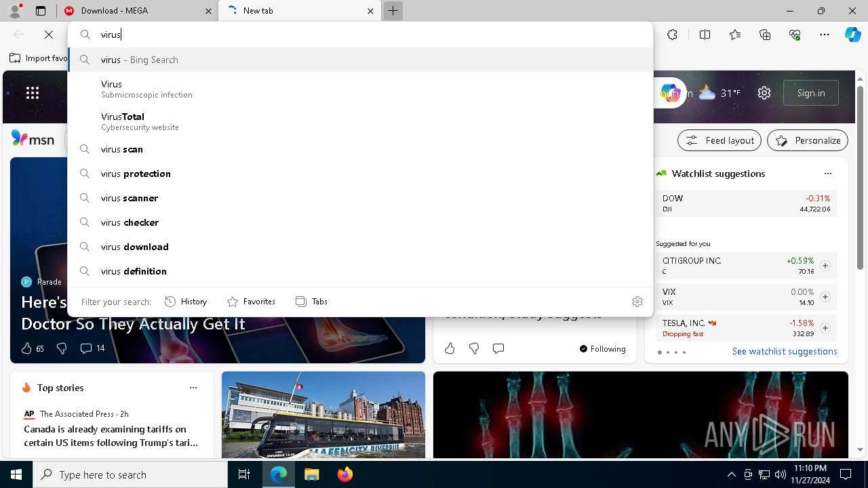
Task: Launch Firefox from taskbar
Action: coord(344,474)
